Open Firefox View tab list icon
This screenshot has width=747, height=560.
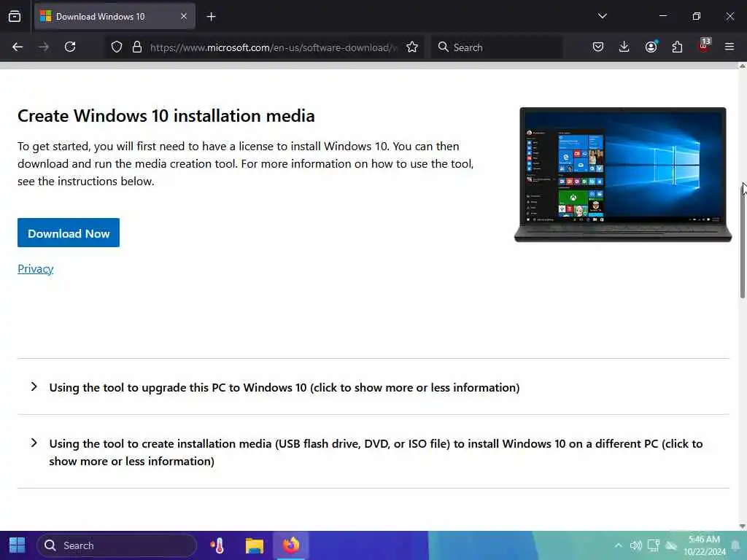[x=15, y=16]
